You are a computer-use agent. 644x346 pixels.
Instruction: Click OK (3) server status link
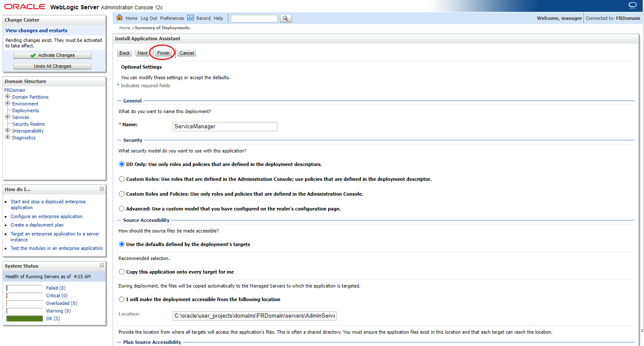tap(53, 318)
